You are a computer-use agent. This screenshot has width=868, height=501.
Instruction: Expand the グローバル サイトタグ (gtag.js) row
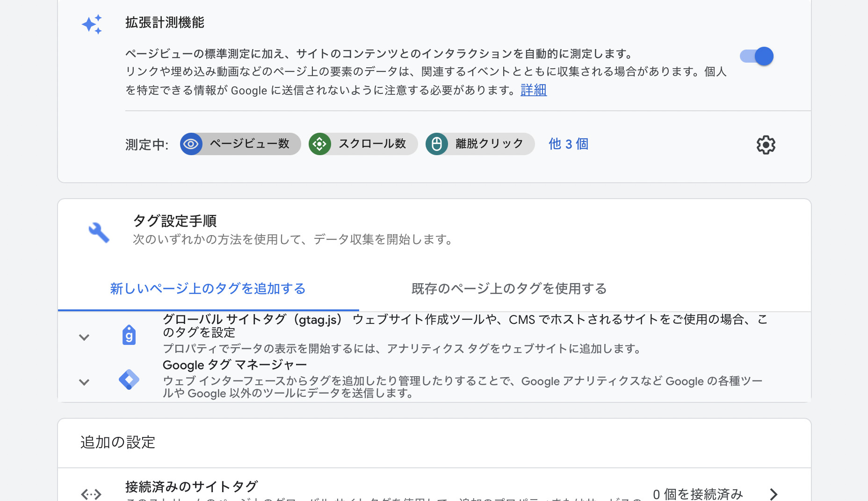pyautogui.click(x=84, y=337)
